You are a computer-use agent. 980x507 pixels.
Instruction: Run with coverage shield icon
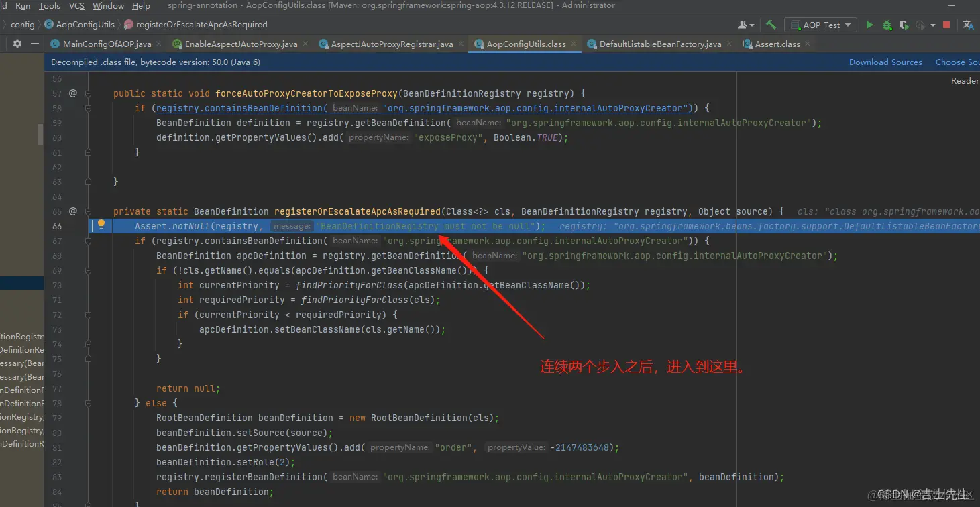(x=904, y=25)
